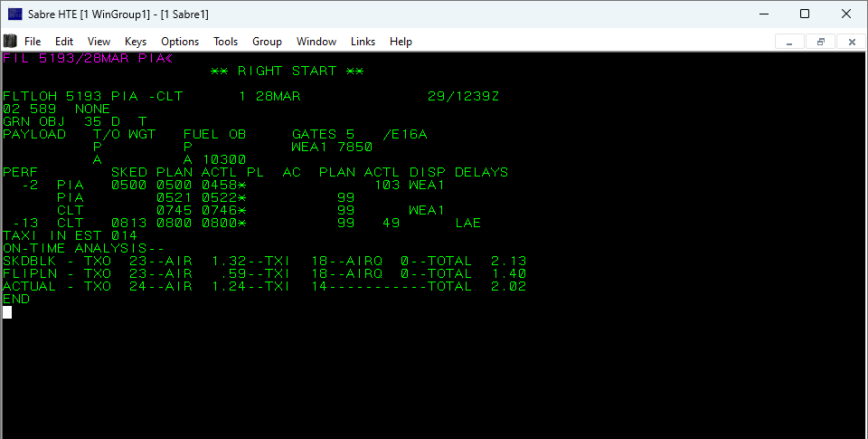The height and width of the screenshot is (439, 868).
Task: Close the Sabre HTE application window
Action: pyautogui.click(x=846, y=14)
